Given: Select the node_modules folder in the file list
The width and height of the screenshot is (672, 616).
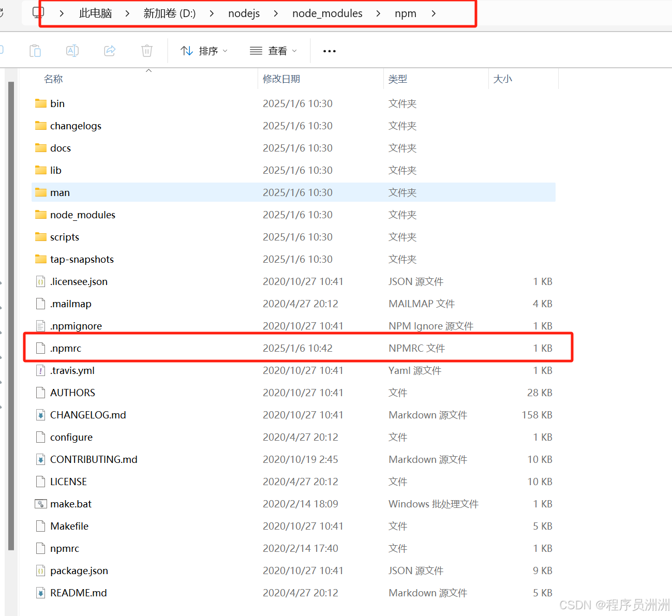Looking at the screenshot, I should [83, 215].
